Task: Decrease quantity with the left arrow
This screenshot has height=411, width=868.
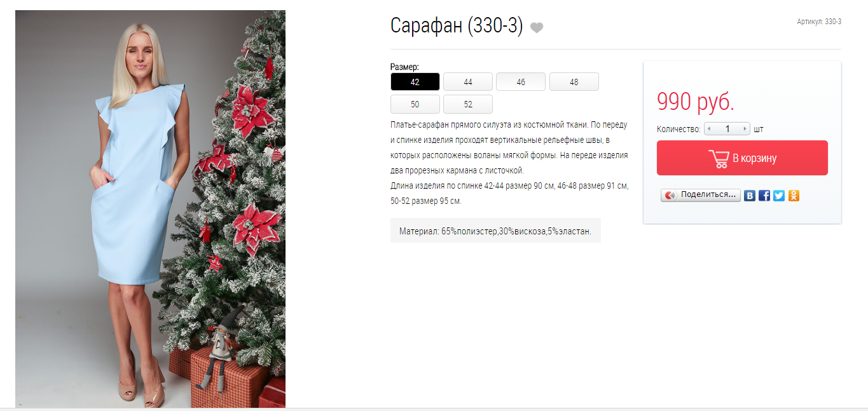Action: tap(709, 129)
